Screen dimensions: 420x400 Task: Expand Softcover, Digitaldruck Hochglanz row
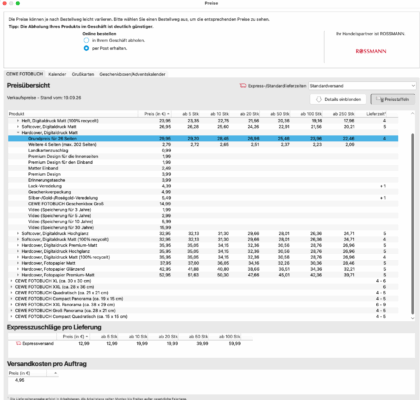18,233
